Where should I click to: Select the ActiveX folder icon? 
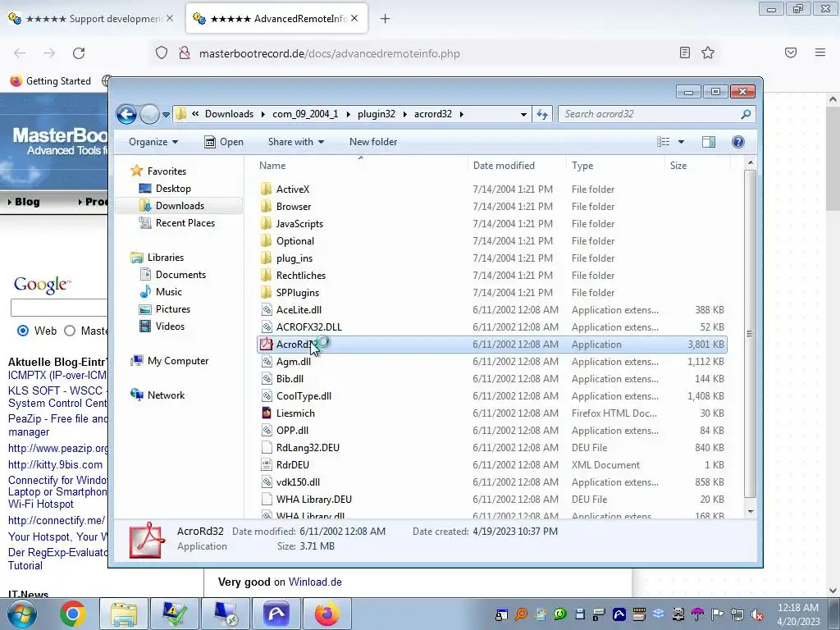click(267, 189)
